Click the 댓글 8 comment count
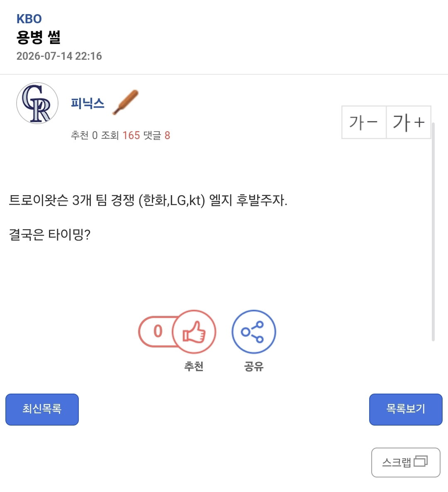The width and height of the screenshot is (448, 492). click(x=157, y=135)
